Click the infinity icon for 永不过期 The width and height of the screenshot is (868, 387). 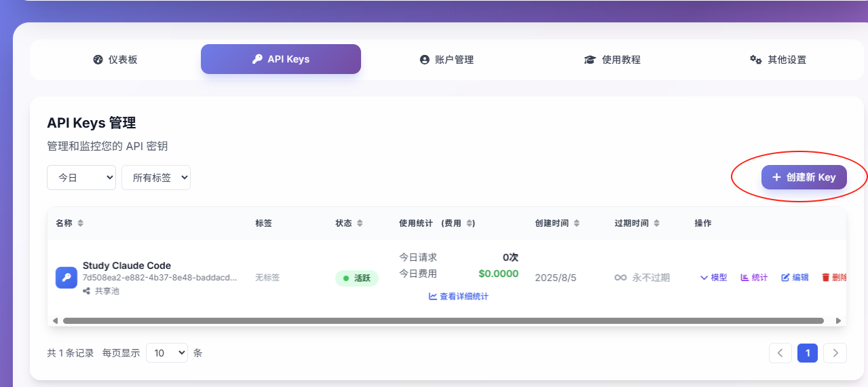click(620, 278)
